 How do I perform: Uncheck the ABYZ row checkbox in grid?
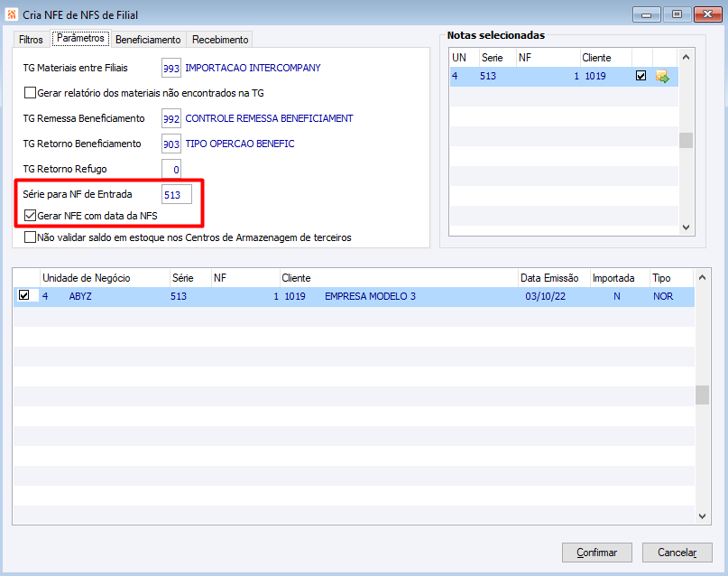pyautogui.click(x=24, y=295)
